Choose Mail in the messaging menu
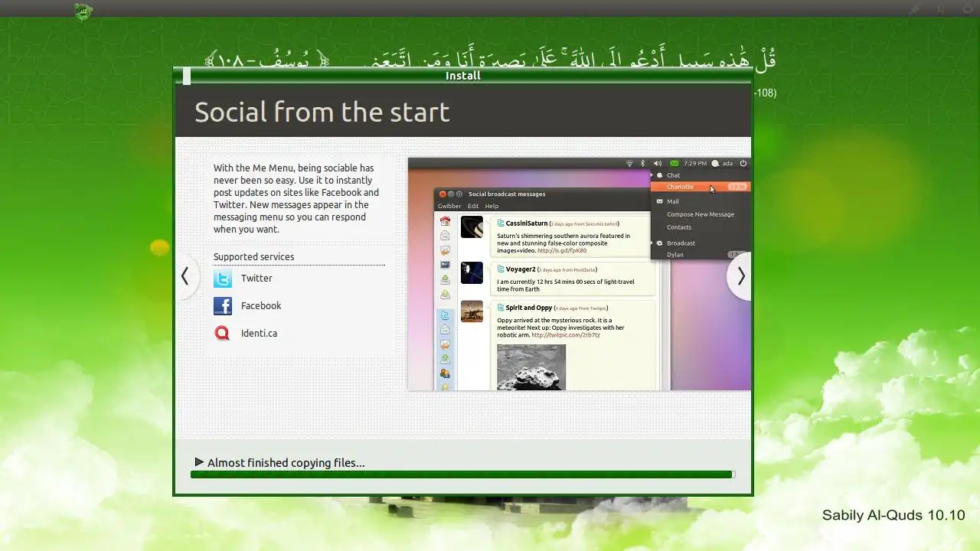 point(673,201)
